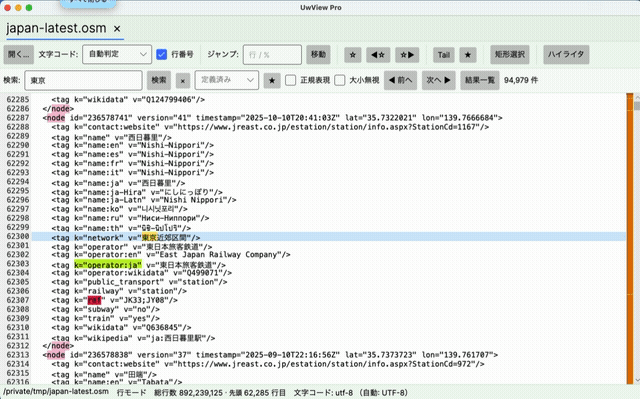
Task: Click the highlighted 東京 match on line 62300
Action: tap(149, 237)
